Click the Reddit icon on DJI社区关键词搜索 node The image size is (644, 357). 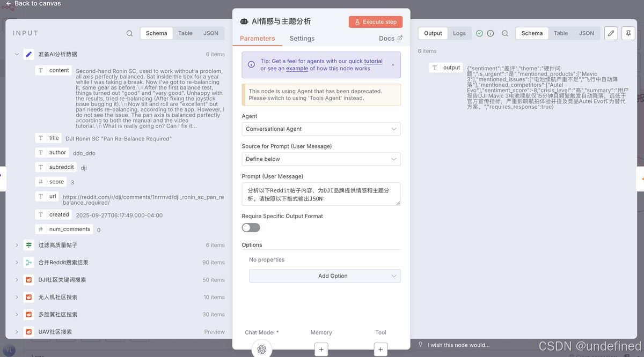pyautogui.click(x=28, y=279)
